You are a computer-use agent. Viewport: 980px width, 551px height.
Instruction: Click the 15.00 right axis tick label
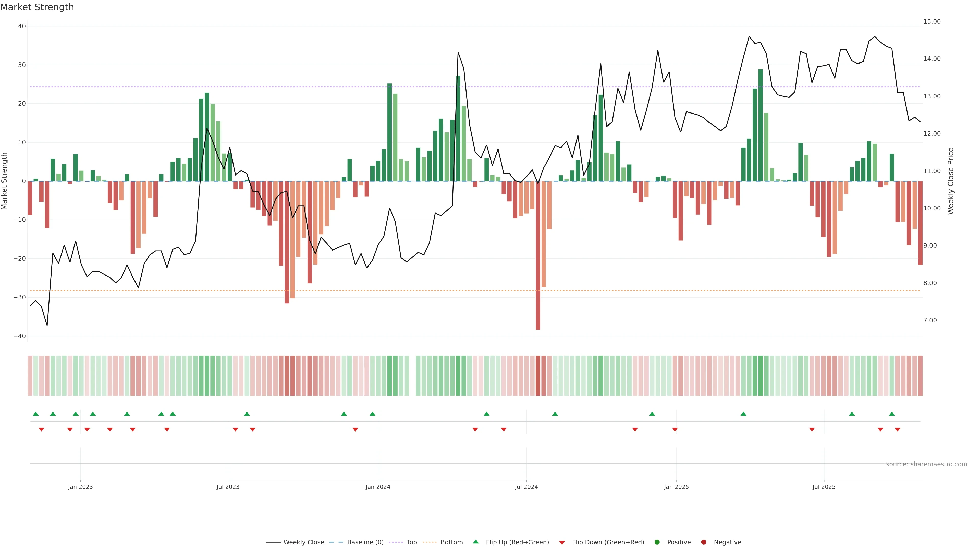932,22
